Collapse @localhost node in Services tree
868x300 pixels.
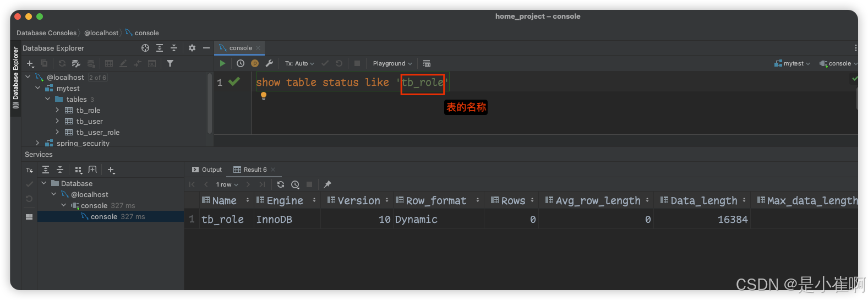(x=54, y=194)
